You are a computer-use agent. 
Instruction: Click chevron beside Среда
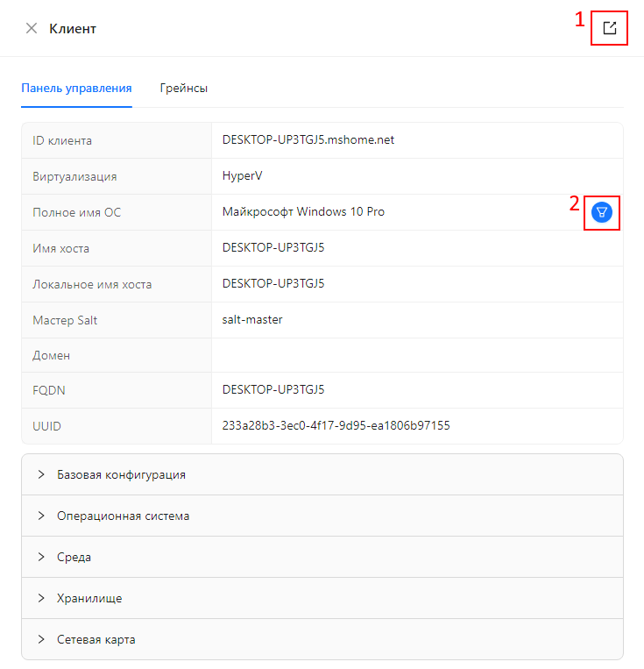40,557
